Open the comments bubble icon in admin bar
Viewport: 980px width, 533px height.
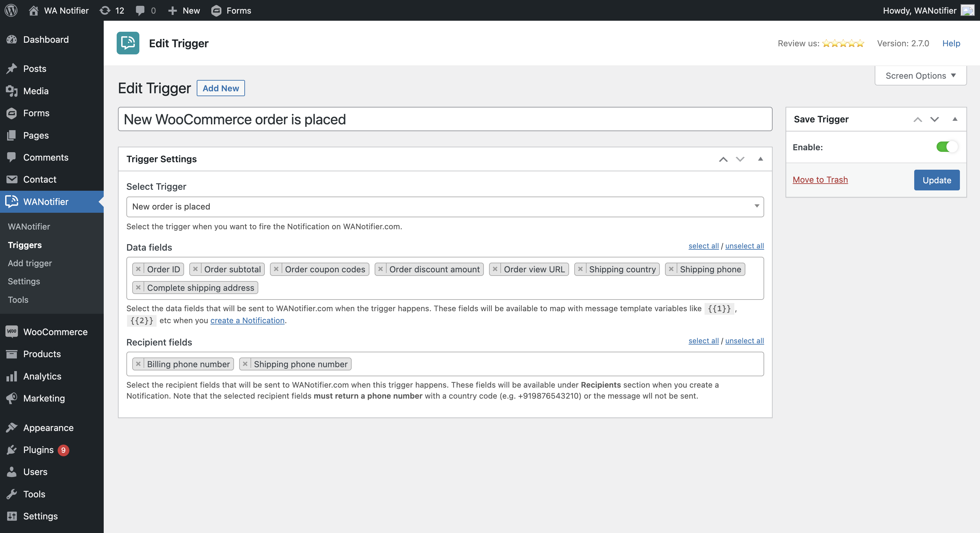click(x=140, y=10)
